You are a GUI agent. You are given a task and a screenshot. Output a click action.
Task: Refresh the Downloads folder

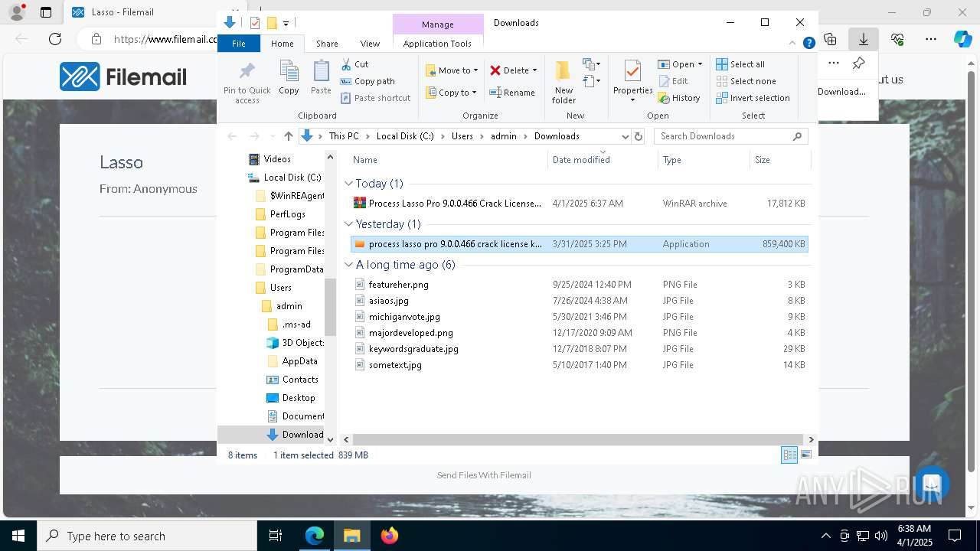[x=639, y=136]
